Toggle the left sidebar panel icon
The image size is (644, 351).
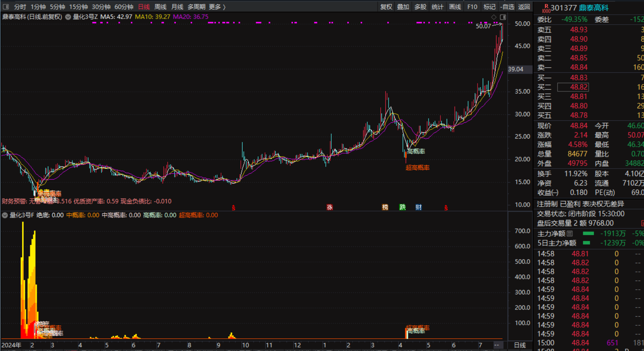coord(6,7)
